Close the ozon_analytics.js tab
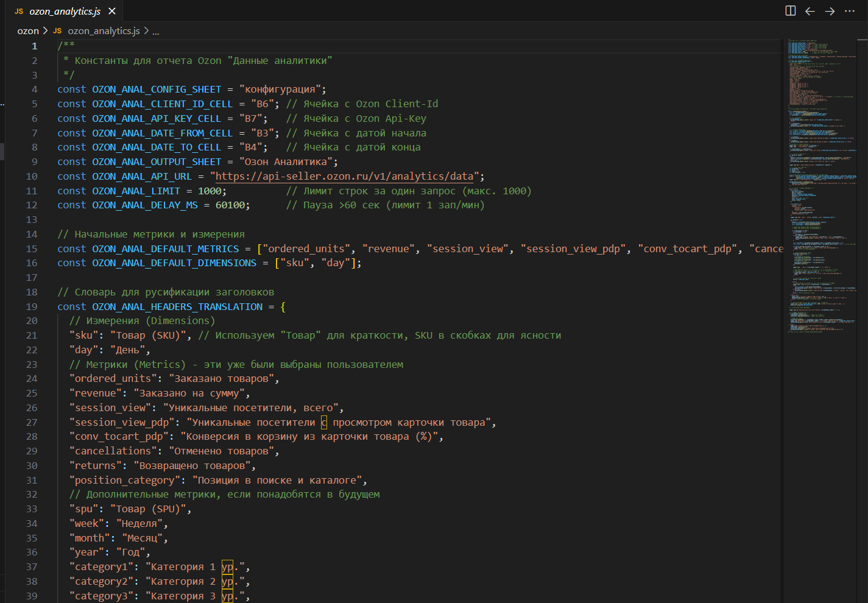The width and height of the screenshot is (868, 603). coord(112,11)
